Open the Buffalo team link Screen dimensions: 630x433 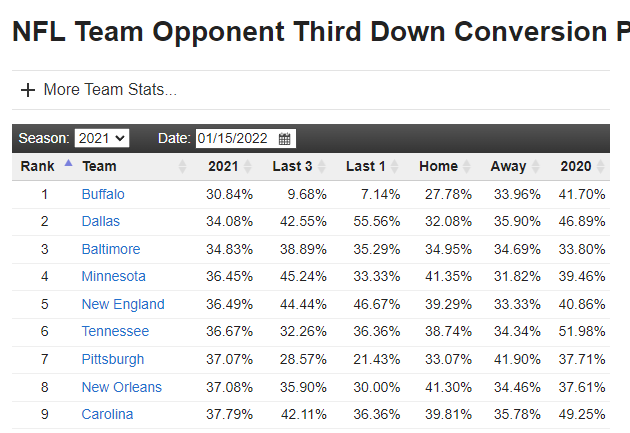click(x=103, y=194)
